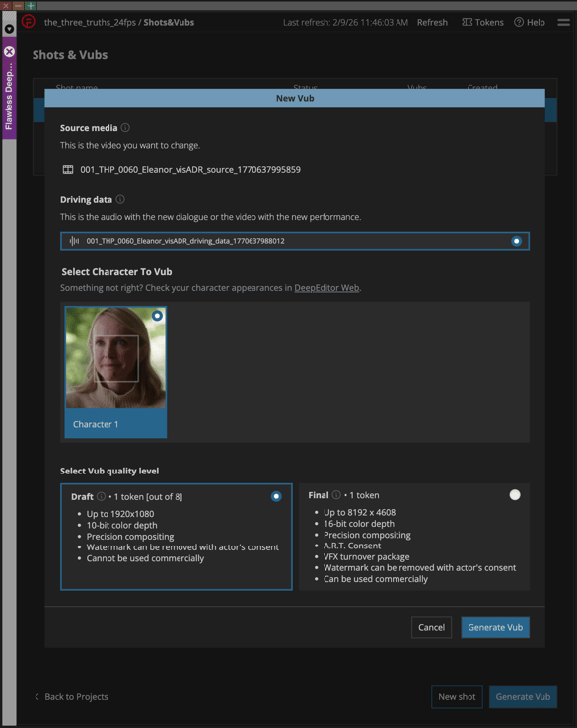The image size is (577, 728).
Task: Click 'Up to 8192 x 4608' text
Action: [360, 512]
